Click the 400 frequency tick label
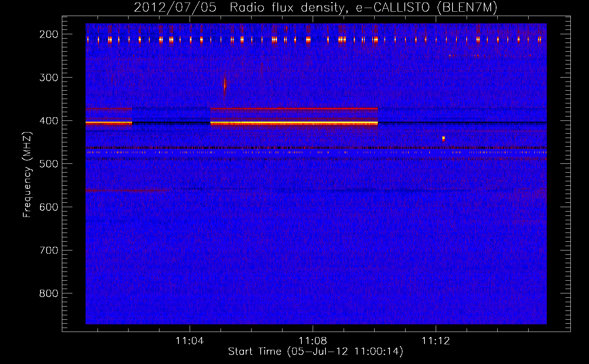 point(49,121)
